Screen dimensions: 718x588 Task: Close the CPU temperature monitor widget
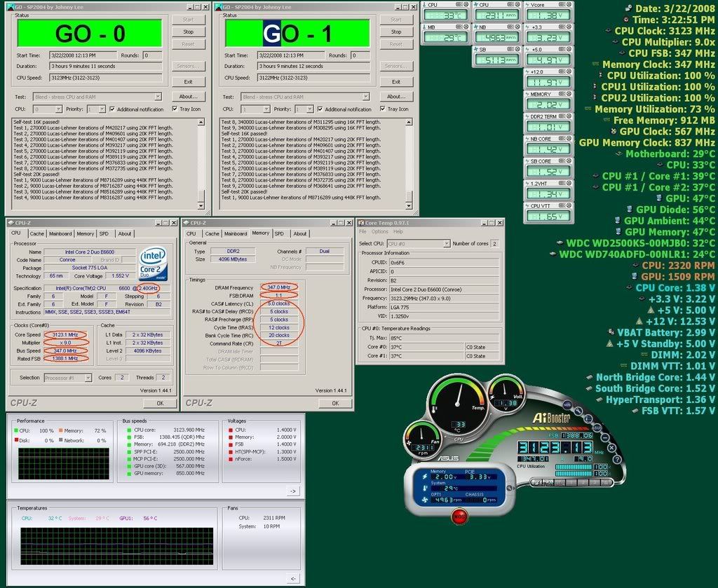[466, 4]
